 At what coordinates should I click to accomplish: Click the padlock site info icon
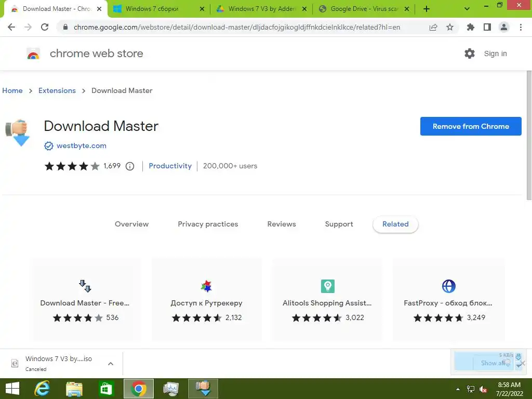(x=65, y=27)
